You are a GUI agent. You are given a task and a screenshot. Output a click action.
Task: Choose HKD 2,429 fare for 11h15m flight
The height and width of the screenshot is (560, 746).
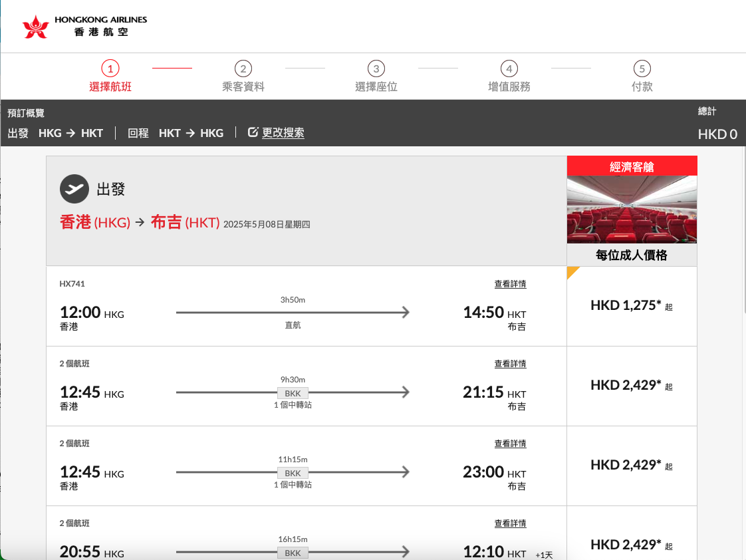click(x=631, y=466)
